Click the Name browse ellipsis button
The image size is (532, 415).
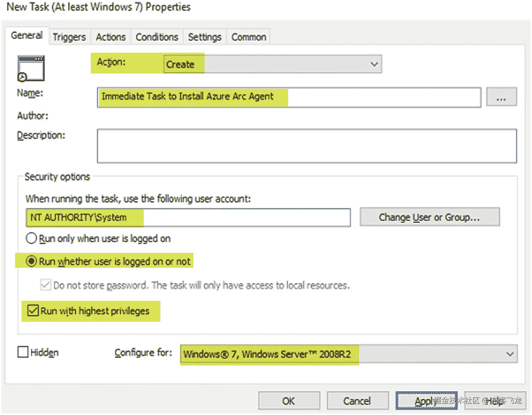tap(501, 97)
